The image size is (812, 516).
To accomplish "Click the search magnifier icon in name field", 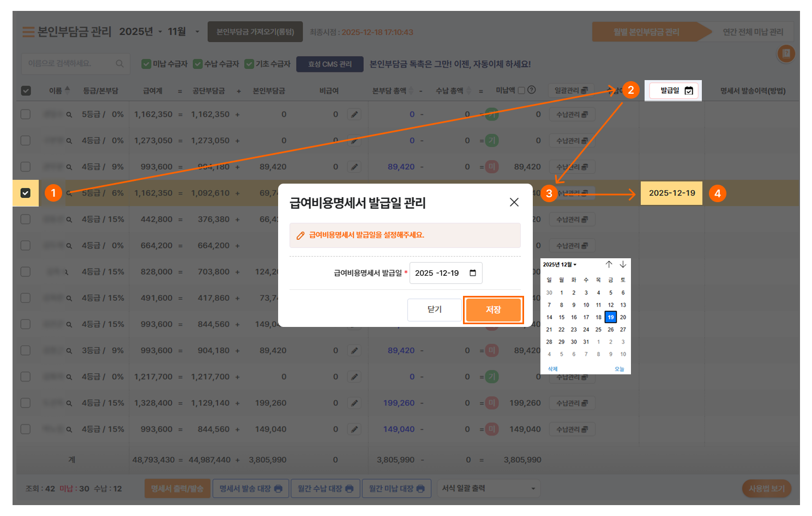I will tap(119, 64).
